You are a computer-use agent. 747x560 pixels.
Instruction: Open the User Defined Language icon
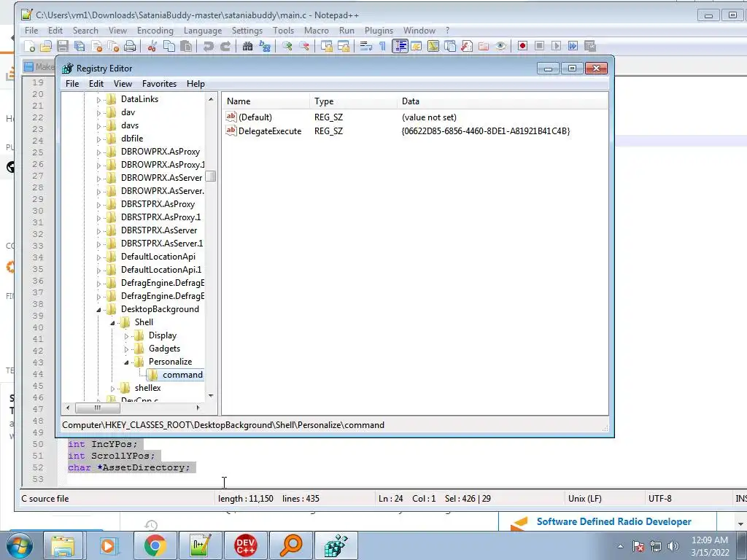click(x=417, y=46)
